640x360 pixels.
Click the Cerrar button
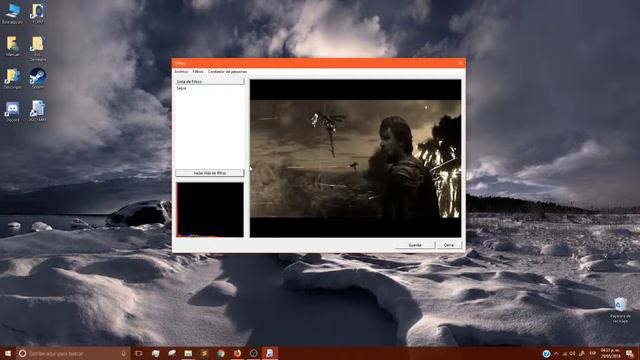449,245
